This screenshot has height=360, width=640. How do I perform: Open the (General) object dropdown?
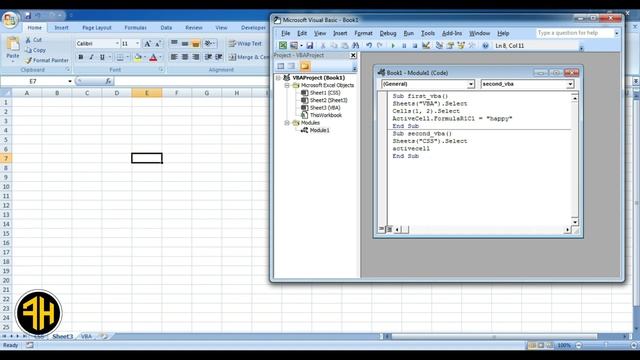pos(471,84)
